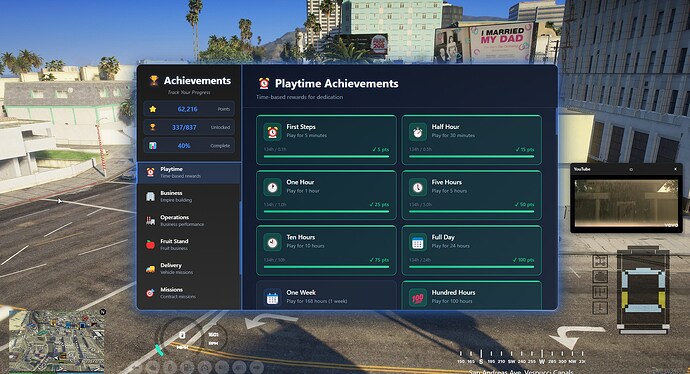
Task: Click the vehicle door diagram
Action: tap(643, 291)
